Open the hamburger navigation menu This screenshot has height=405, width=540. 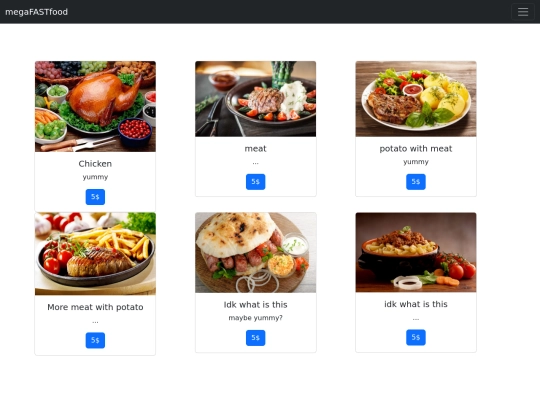(x=522, y=12)
